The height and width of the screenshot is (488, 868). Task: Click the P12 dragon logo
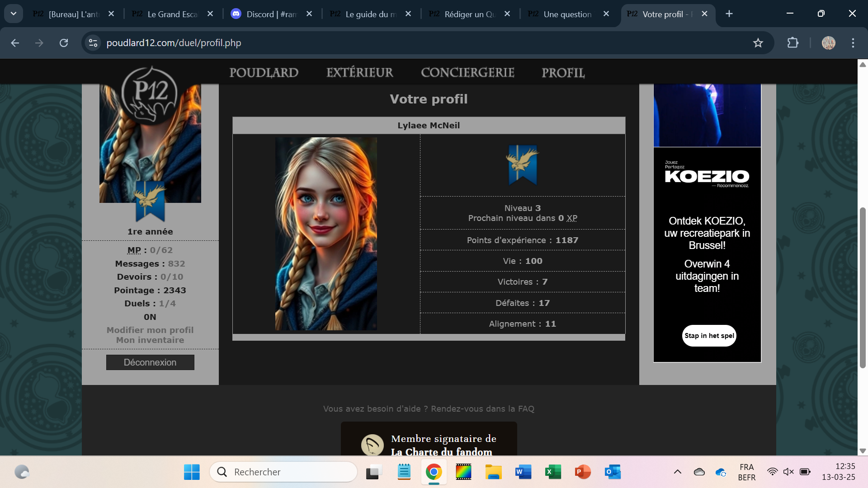point(150,94)
